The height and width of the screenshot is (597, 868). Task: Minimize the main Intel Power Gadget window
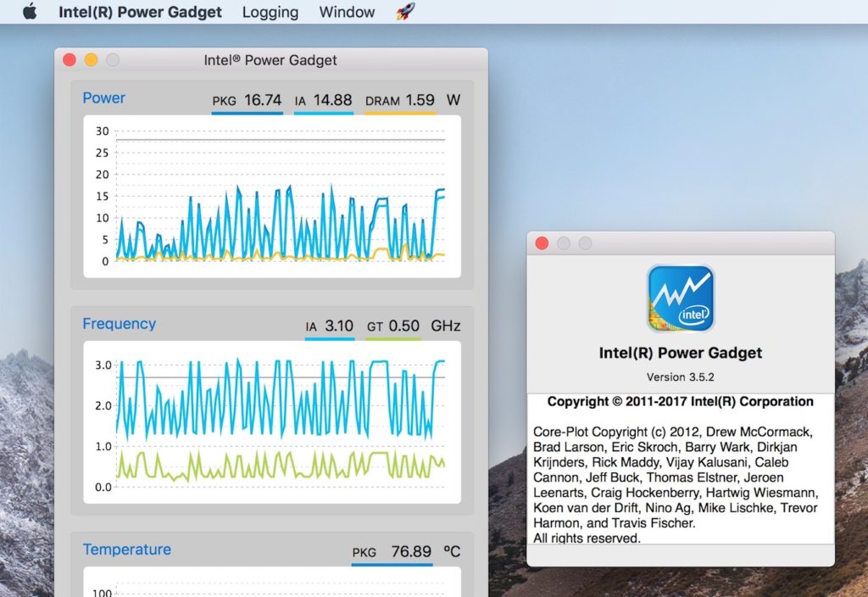[91, 60]
